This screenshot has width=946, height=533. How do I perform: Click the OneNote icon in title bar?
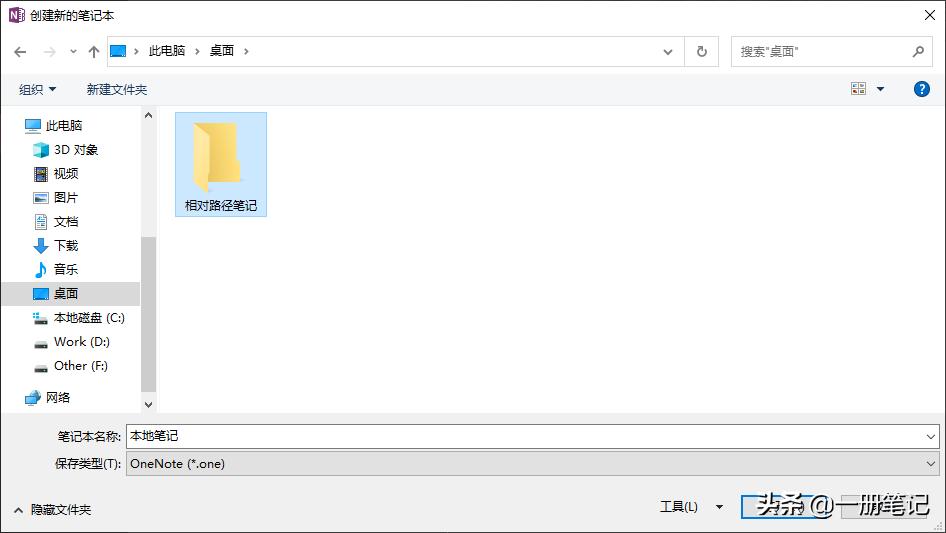click(16, 15)
